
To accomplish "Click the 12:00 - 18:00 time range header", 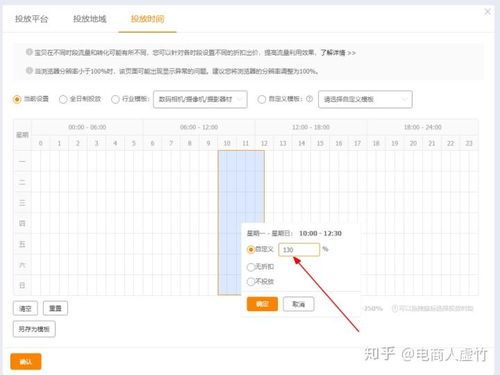I will pyautogui.click(x=311, y=127).
